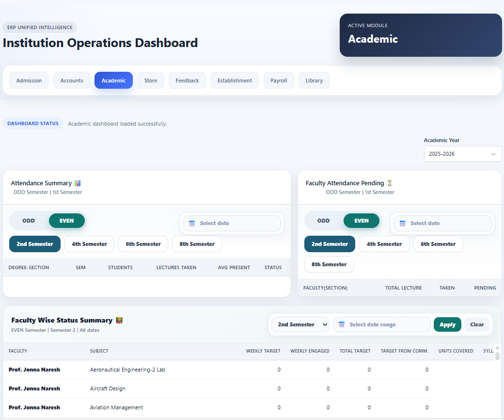Open the Admission module tab

[29, 81]
